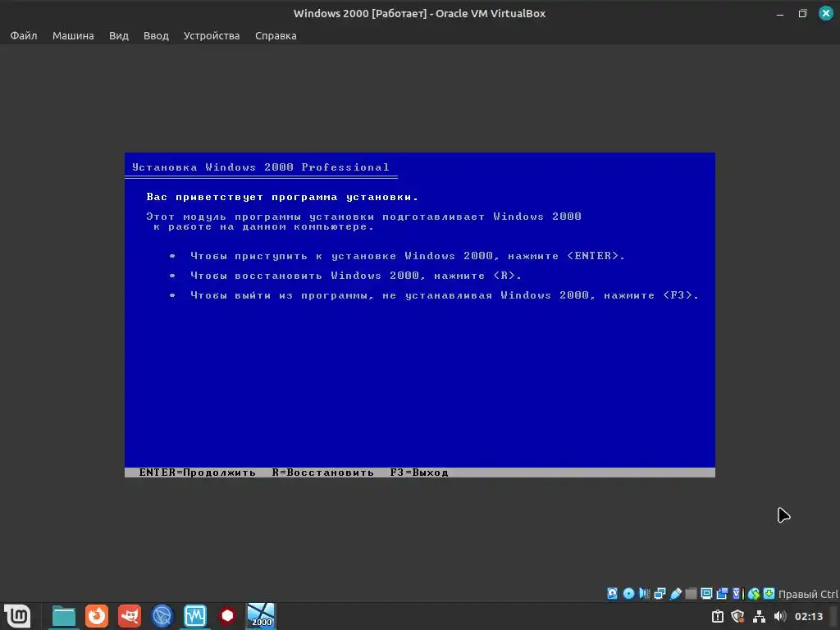
Task: Open the hard disk indicator in VirtualBox status bar
Action: (612, 594)
